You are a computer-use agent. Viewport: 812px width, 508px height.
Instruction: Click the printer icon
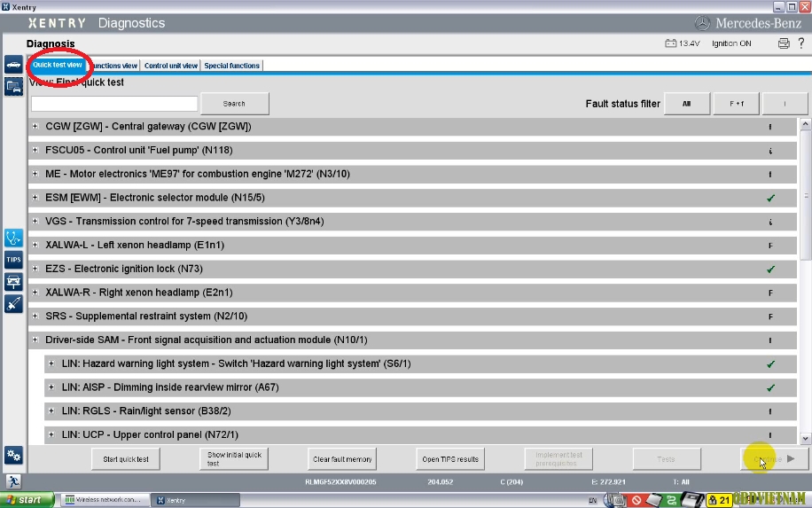point(784,43)
